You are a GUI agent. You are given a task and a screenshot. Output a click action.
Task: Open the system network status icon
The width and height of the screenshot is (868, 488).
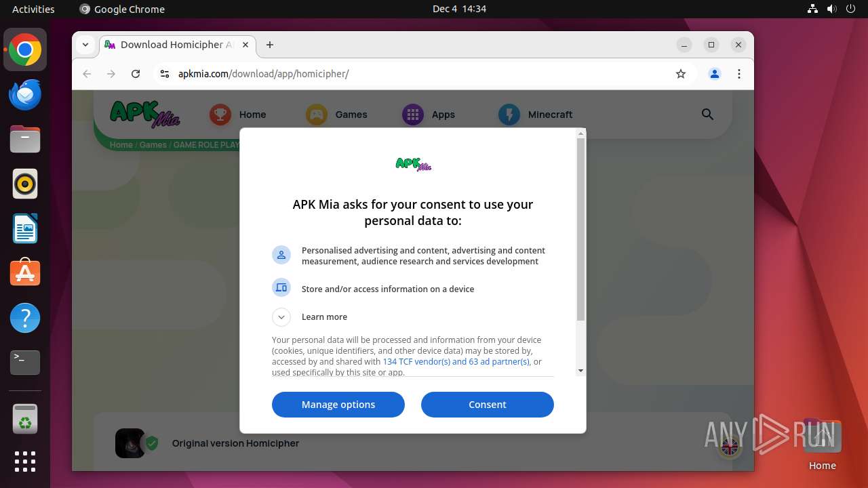812,9
